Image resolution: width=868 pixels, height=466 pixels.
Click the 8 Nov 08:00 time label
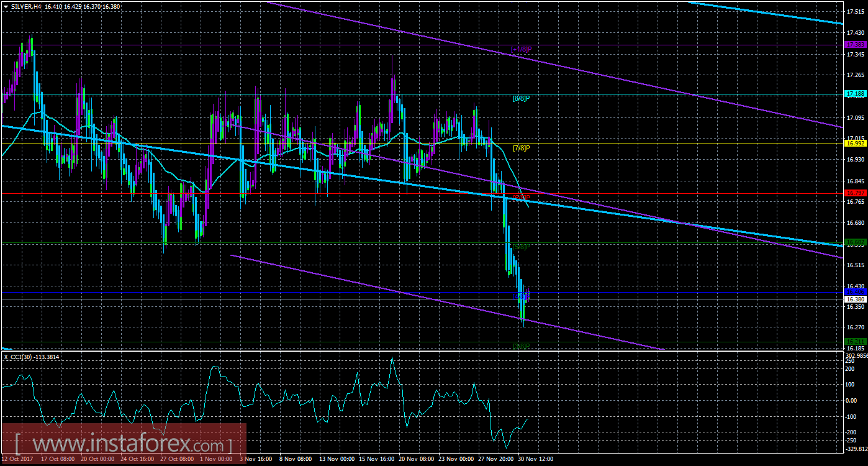tap(297, 459)
